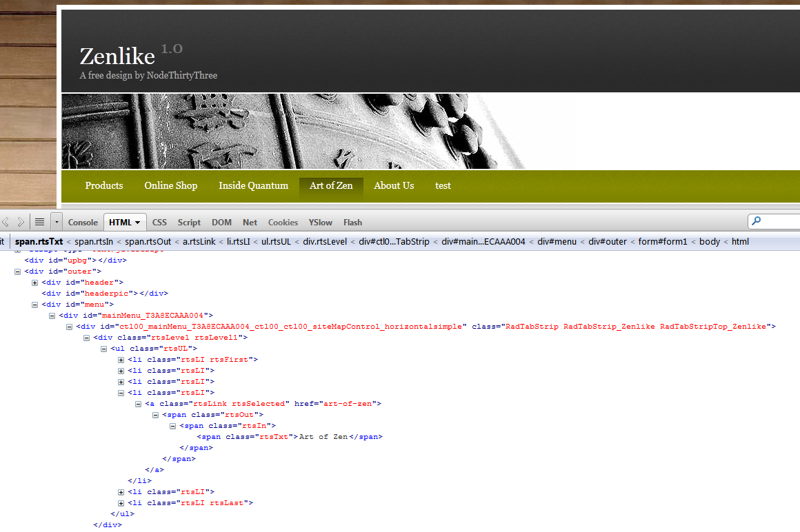800x532 pixels.
Task: Expand the div#header tree node
Action: pos(35,282)
